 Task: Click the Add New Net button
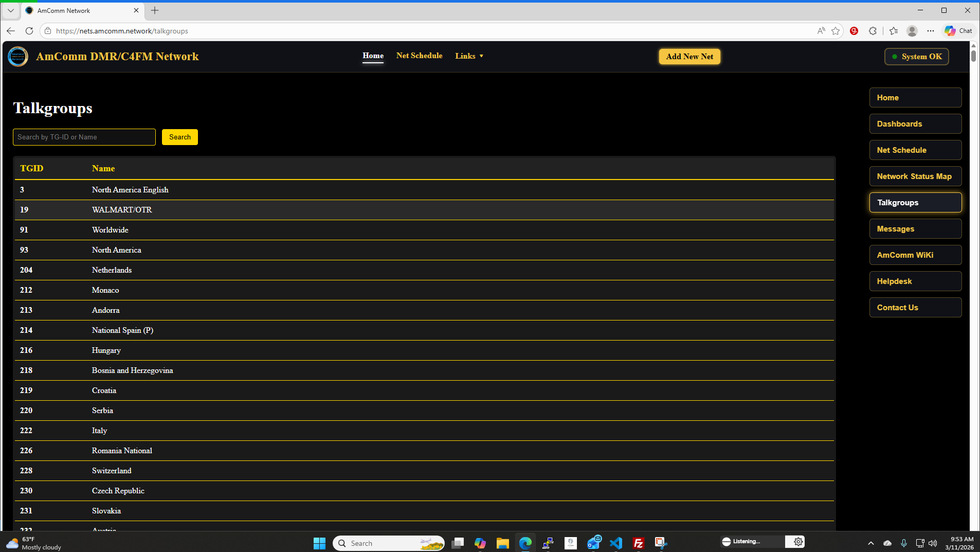point(689,57)
